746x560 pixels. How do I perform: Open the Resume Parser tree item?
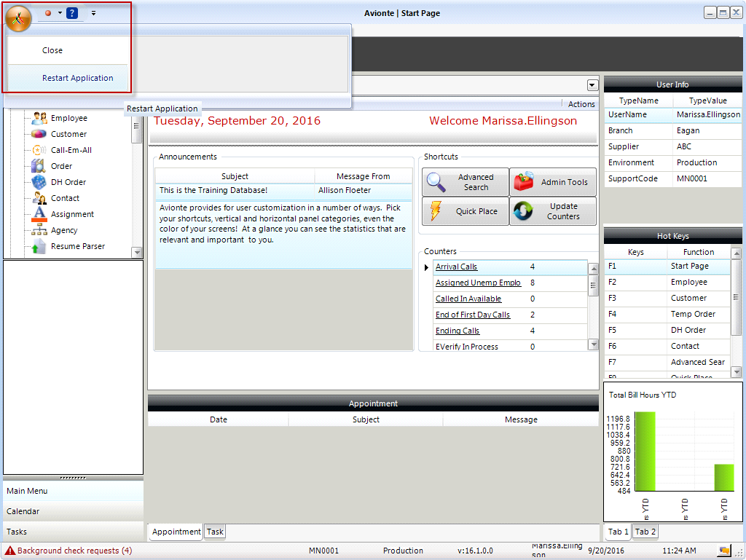point(77,246)
